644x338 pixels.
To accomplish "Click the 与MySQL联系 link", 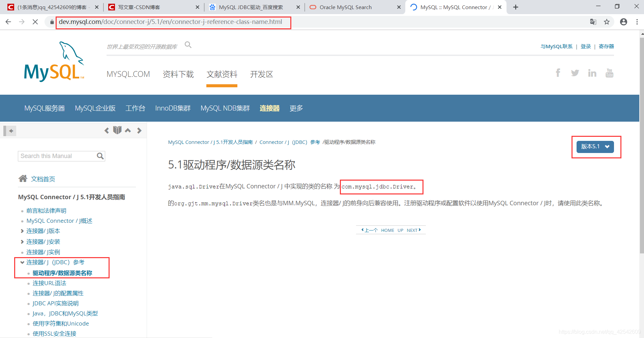I will [556, 47].
